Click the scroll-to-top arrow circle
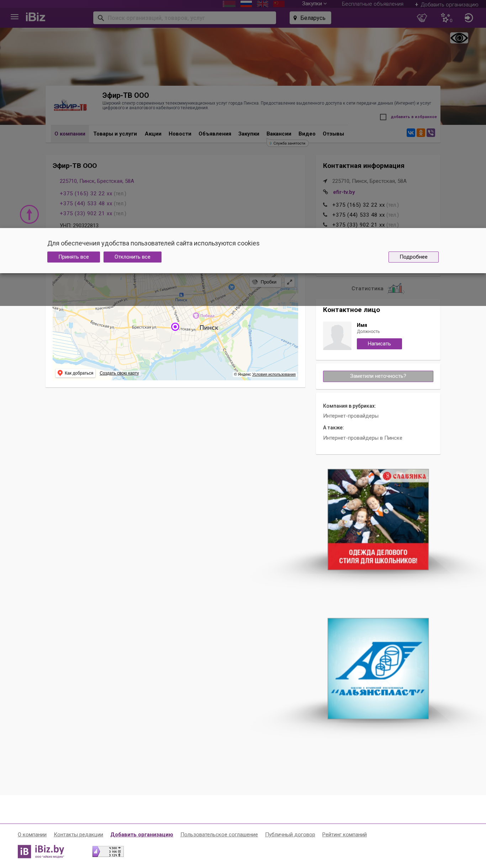The height and width of the screenshot is (868, 486). 29,215
